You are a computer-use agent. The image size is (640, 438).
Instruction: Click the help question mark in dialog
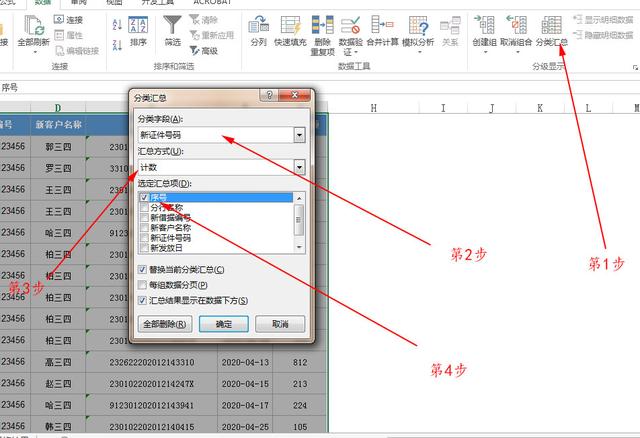(x=269, y=96)
